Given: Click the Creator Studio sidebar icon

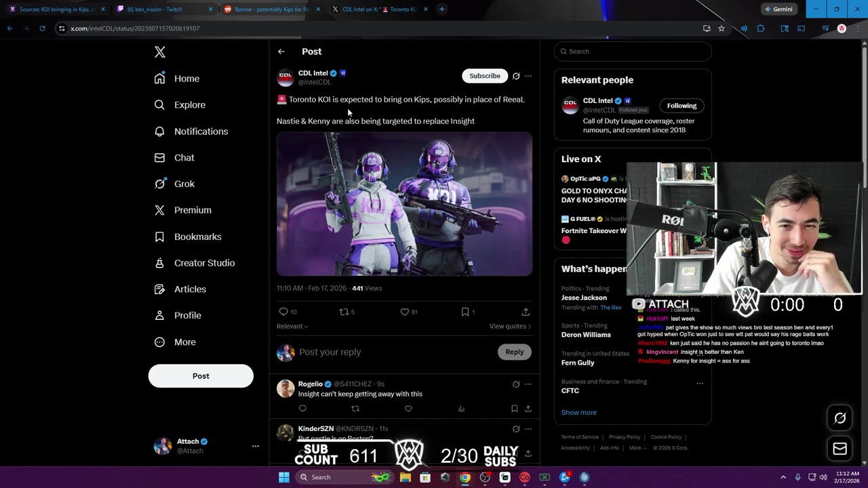Looking at the screenshot, I should click(159, 263).
